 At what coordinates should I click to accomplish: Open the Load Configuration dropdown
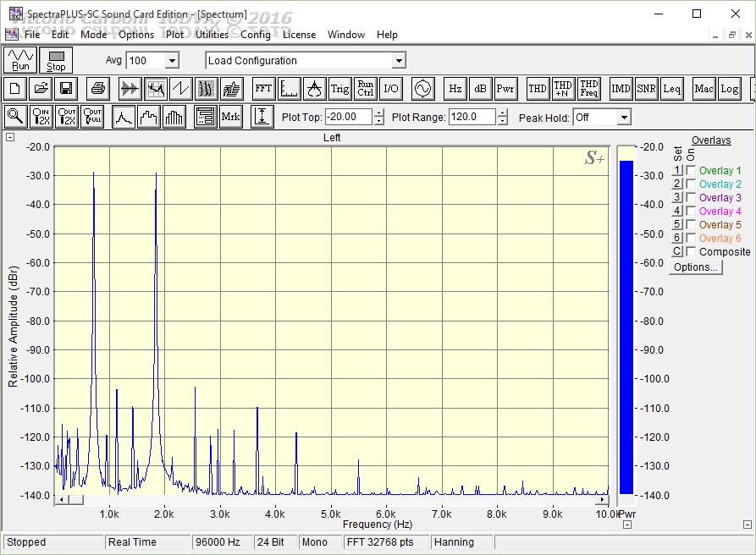[x=399, y=61]
